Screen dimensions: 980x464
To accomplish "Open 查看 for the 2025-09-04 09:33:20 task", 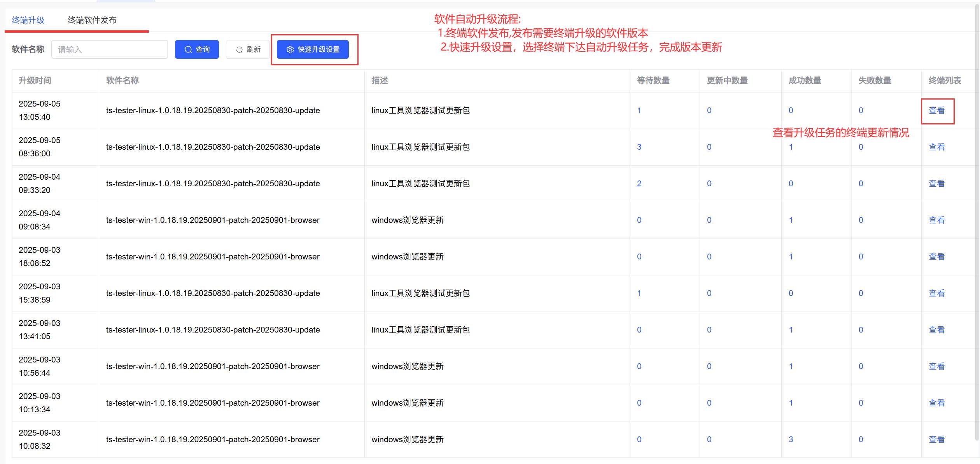I will pyautogui.click(x=936, y=184).
